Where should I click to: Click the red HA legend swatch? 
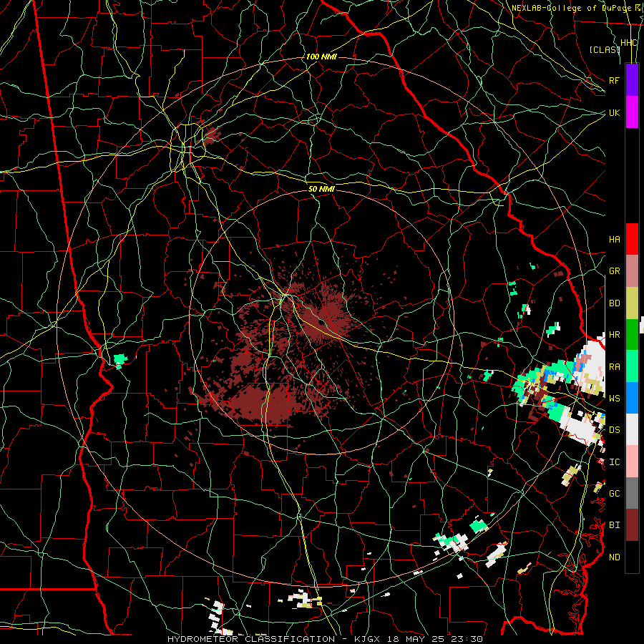coord(632,239)
